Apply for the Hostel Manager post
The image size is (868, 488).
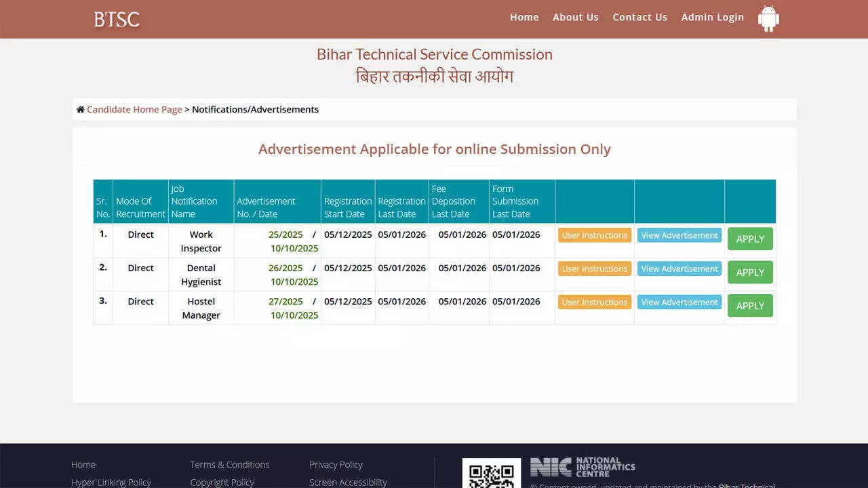coord(750,306)
